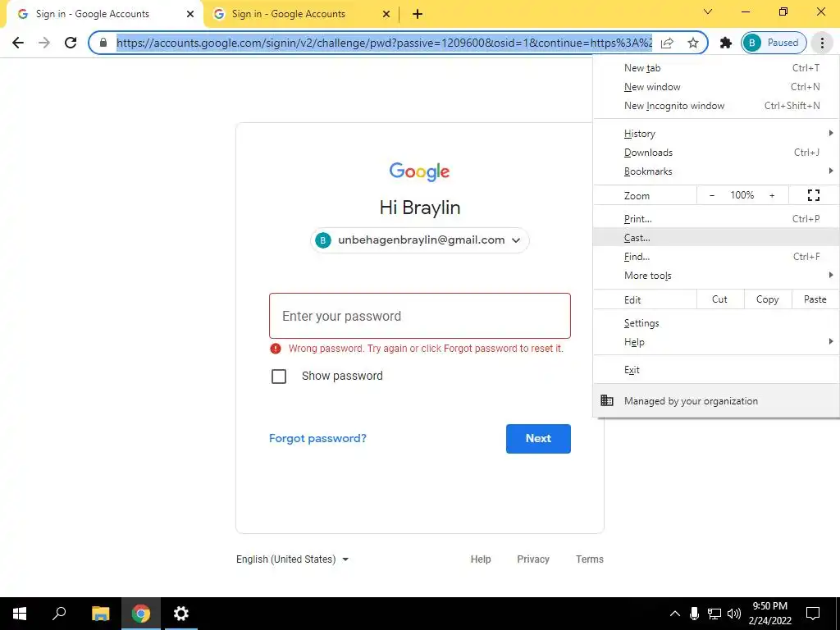Click the taskbar clock showing 9:50 PM
This screenshot has height=630, width=840.
769,614
